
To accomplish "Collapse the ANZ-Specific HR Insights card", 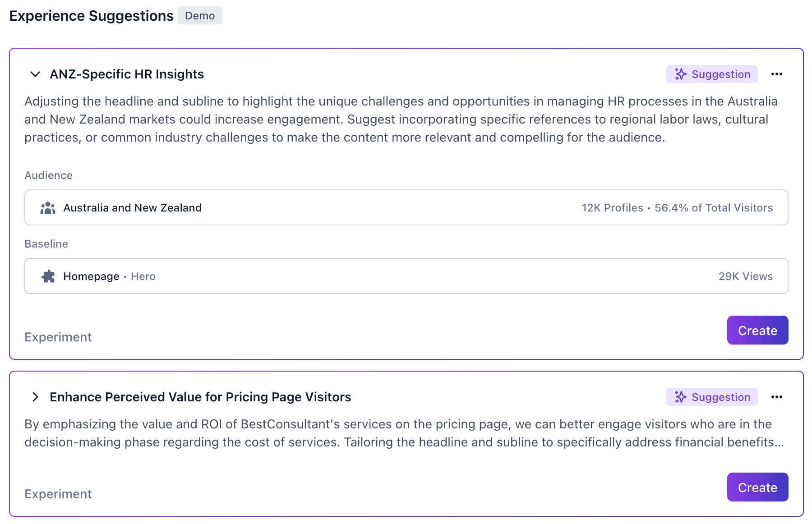I will coord(35,74).
